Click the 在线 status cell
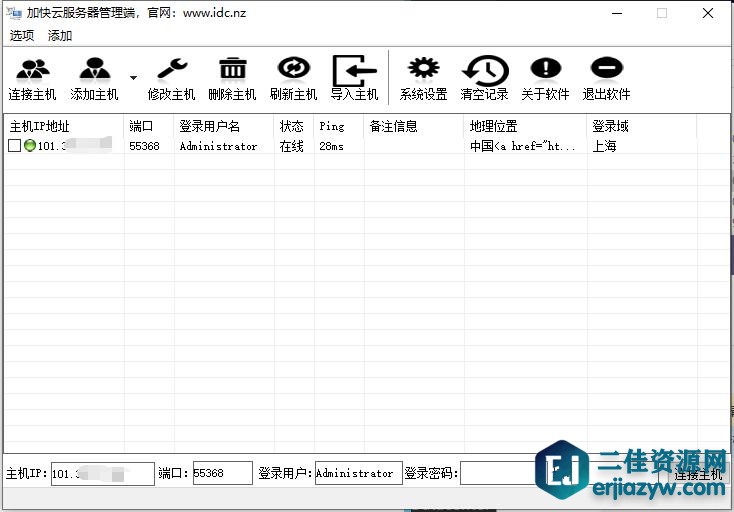Viewport: 734px width, 512px height. coord(291,146)
